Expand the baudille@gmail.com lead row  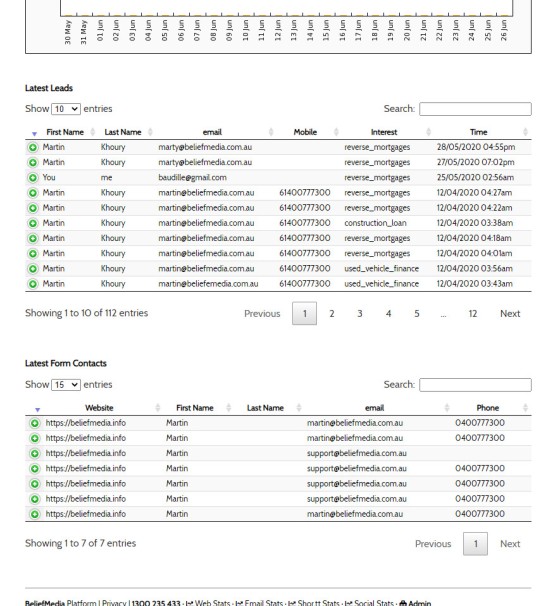pos(33,178)
